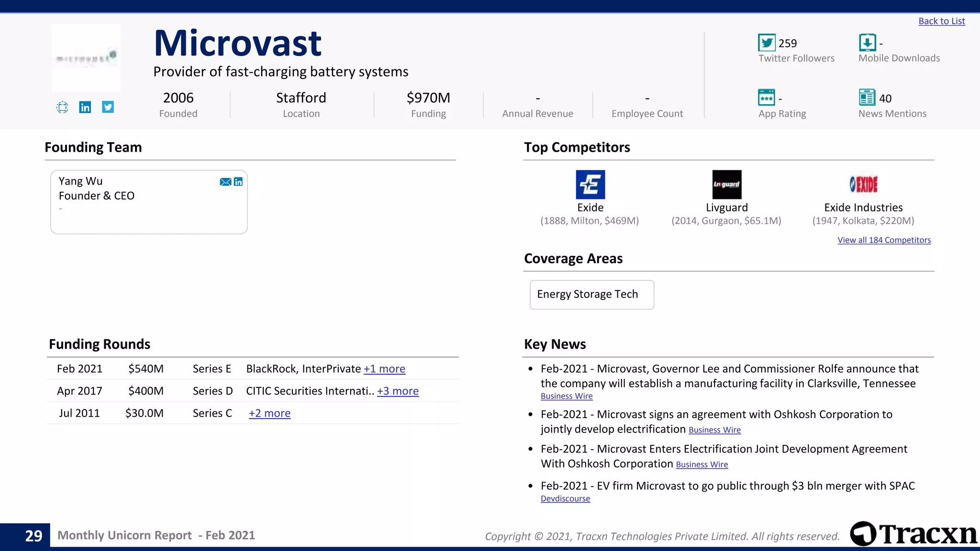This screenshot has width=980, height=551.
Task: Click Monthly Unicorn Report - Feb 2021 footer text
Action: tap(156, 535)
